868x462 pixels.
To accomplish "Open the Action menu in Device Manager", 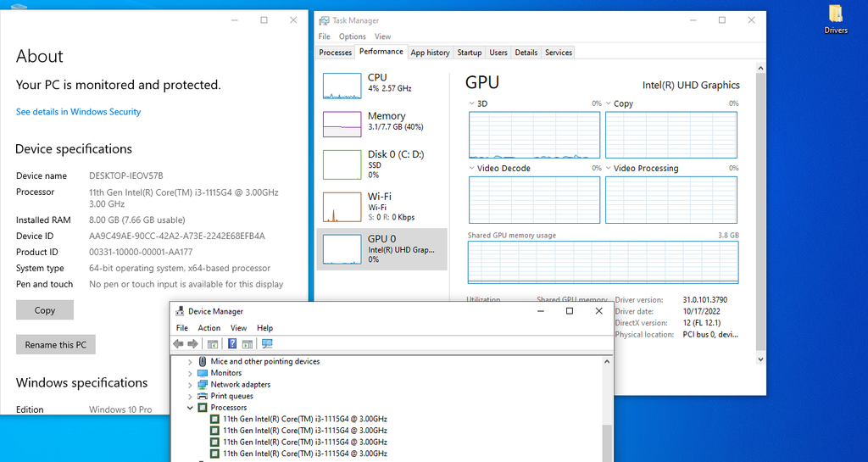I will [209, 328].
